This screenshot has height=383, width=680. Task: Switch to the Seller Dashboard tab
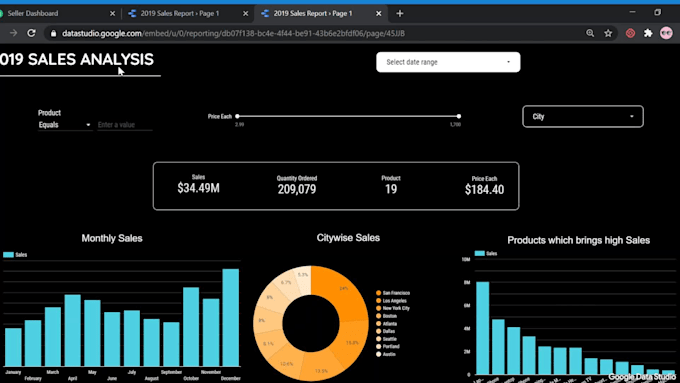[x=55, y=14]
